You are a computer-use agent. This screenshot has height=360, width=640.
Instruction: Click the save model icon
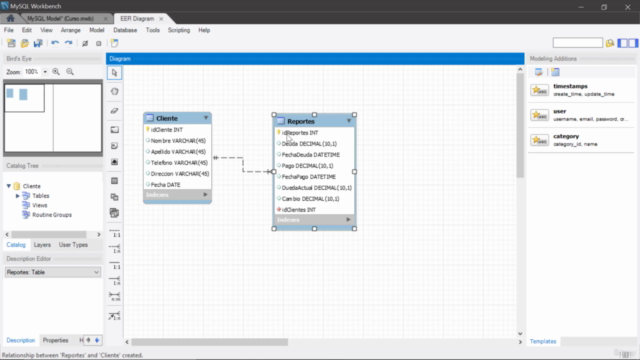[x=38, y=43]
